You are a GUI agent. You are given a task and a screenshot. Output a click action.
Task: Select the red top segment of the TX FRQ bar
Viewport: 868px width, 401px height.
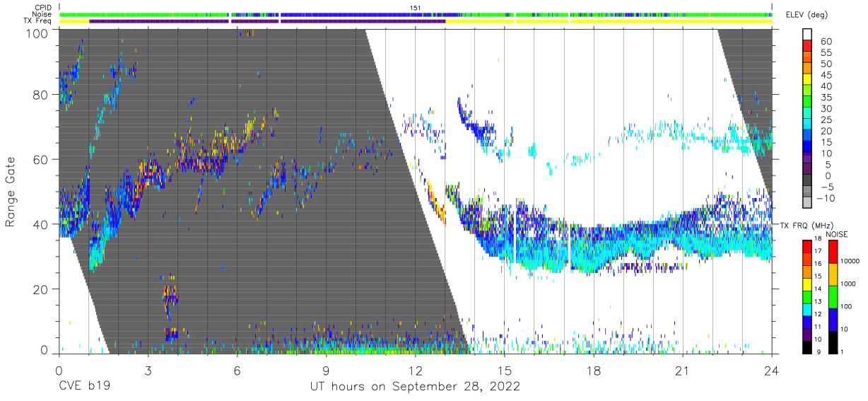coord(808,245)
